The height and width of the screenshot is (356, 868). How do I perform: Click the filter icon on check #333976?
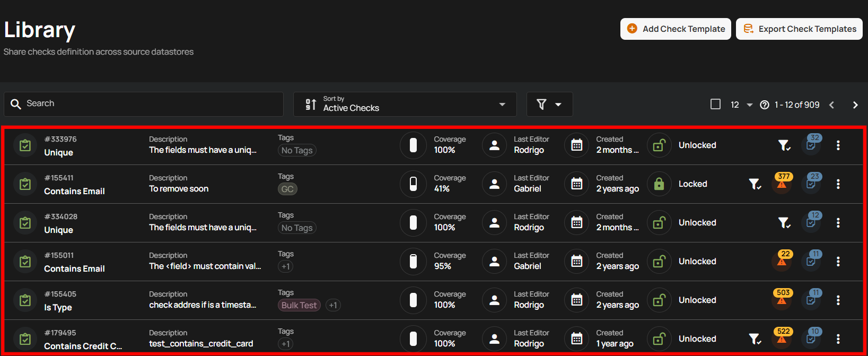pyautogui.click(x=784, y=145)
